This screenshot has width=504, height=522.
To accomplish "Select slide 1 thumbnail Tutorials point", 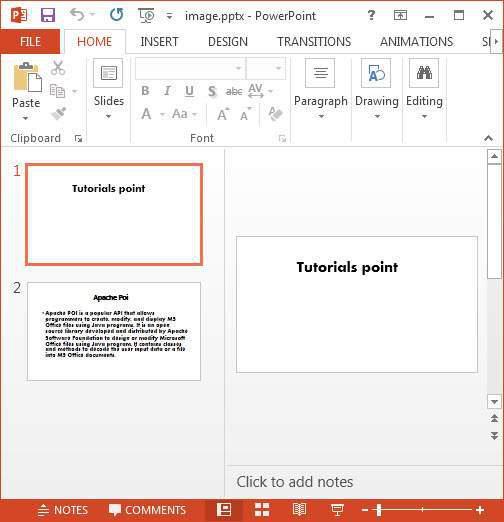I will point(114,214).
